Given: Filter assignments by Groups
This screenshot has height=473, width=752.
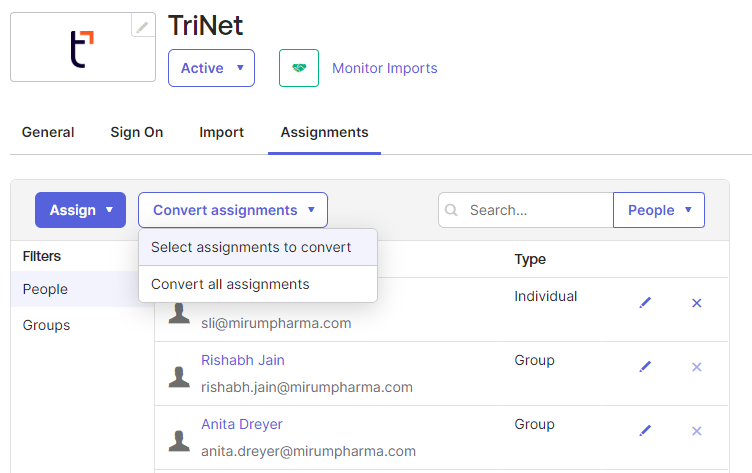Looking at the screenshot, I should point(46,325).
